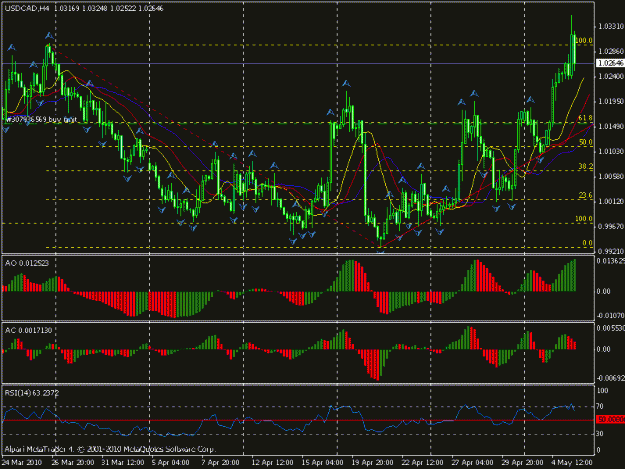Click the 100.0 Fibonacci label beside 0.99670
Image resolution: width=625 pixels, height=469 pixels.
[584, 219]
